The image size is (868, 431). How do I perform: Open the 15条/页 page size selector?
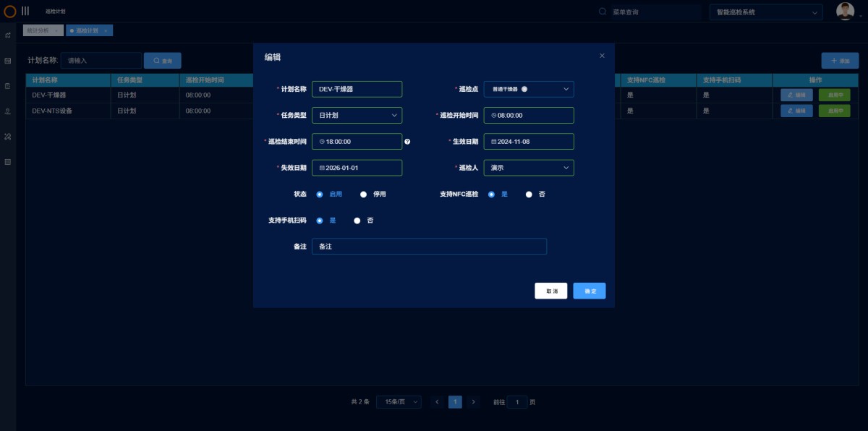(399, 401)
